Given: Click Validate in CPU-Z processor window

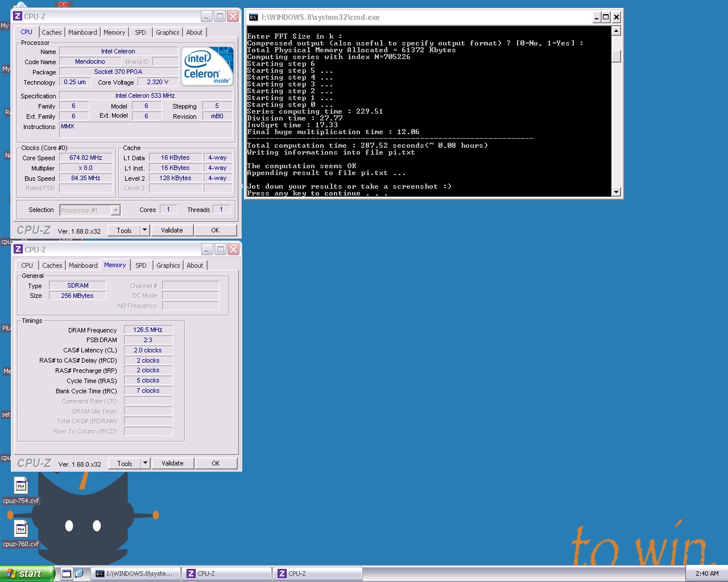Looking at the screenshot, I should [172, 230].
